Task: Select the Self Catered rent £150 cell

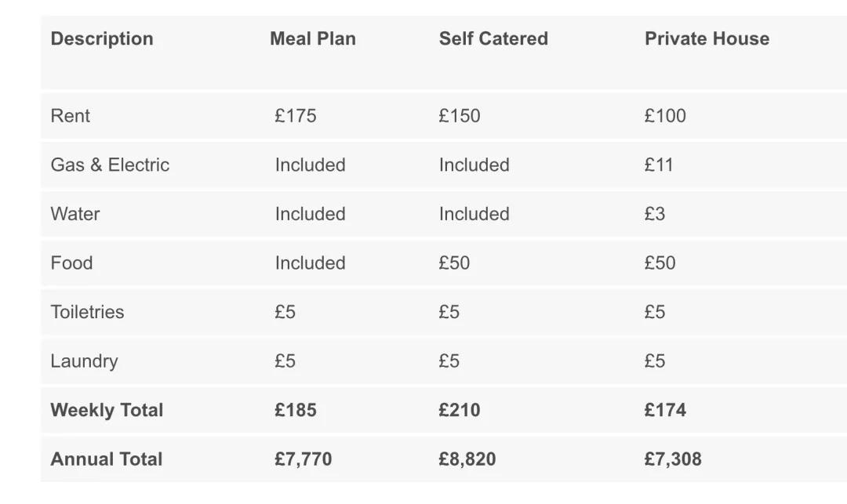Action: (460, 116)
